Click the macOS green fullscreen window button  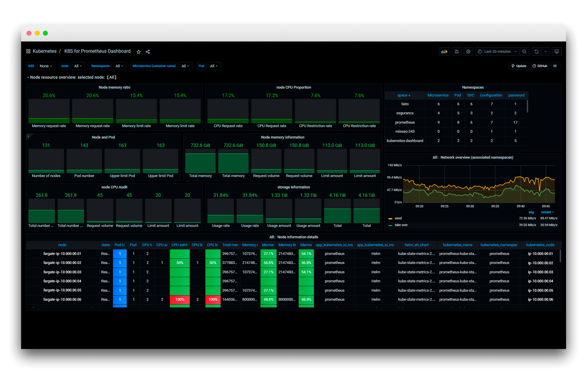click(45, 33)
